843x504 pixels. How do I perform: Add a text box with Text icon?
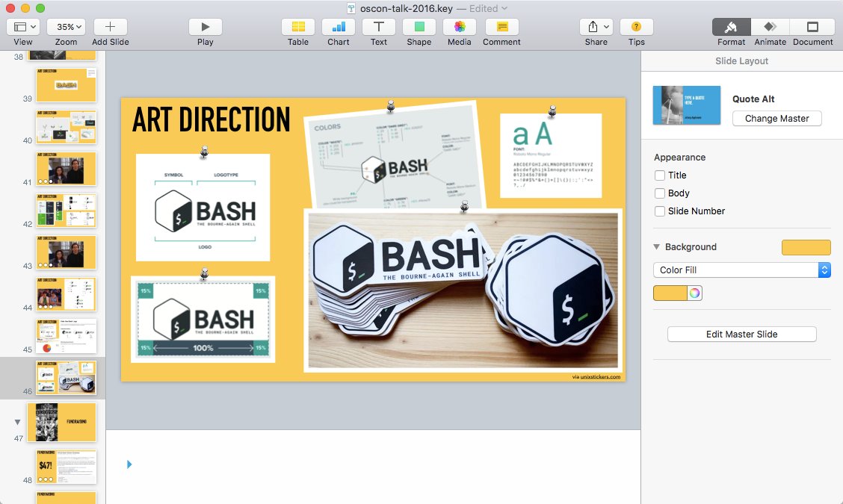tap(378, 27)
